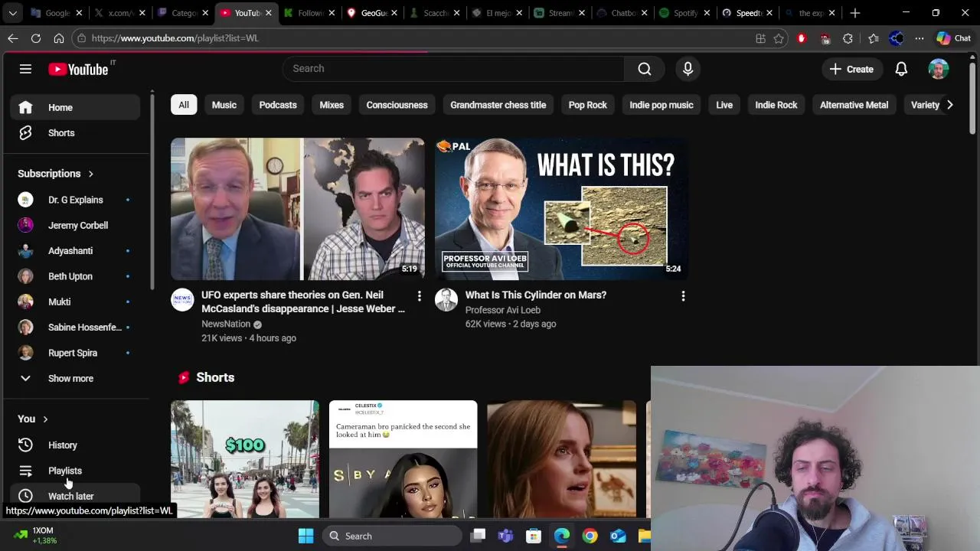Open the account avatar menu

[x=938, y=69]
